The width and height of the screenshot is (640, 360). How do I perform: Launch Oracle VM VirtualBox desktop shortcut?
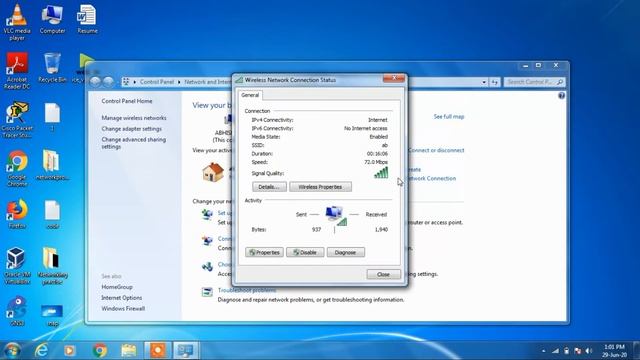click(x=17, y=265)
